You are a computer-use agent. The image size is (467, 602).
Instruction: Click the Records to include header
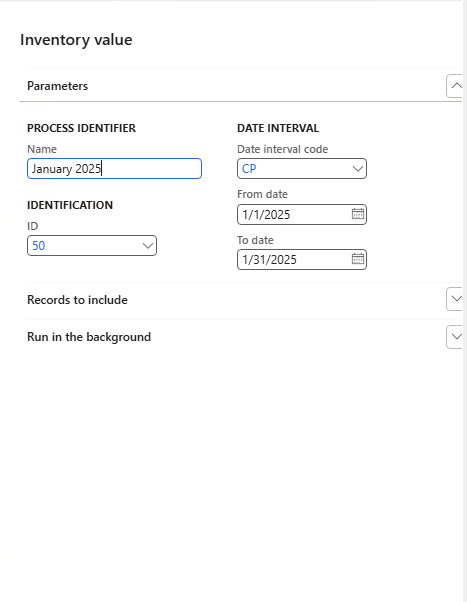78,299
